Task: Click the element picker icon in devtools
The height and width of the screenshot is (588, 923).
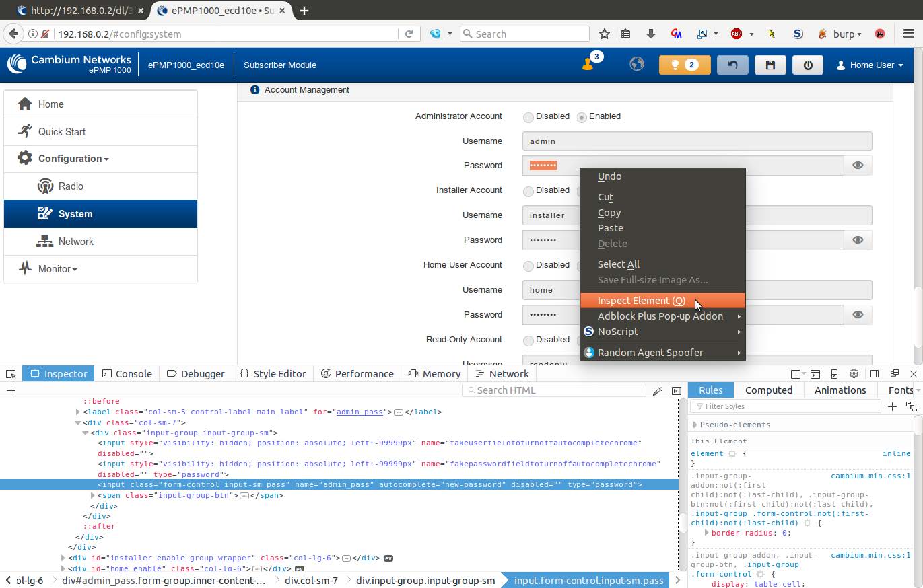Action: coord(11,374)
